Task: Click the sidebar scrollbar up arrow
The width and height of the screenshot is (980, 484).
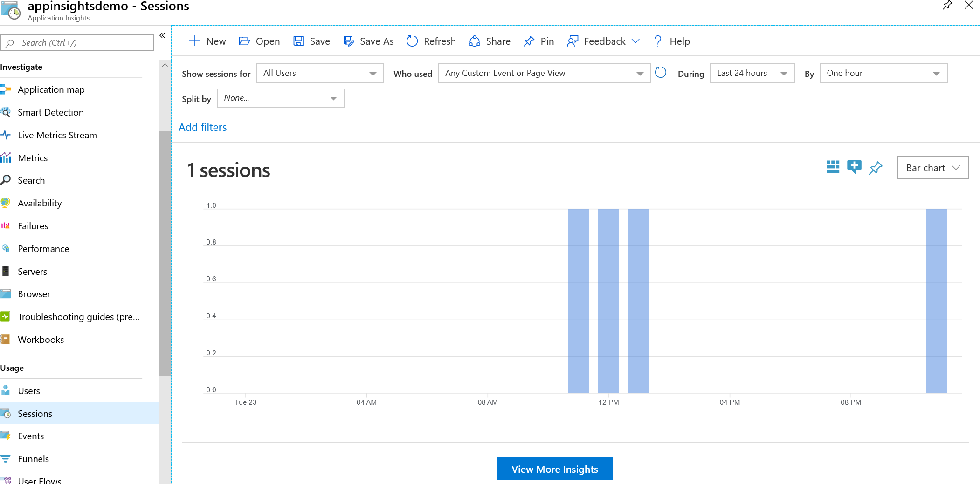Action: click(165, 65)
